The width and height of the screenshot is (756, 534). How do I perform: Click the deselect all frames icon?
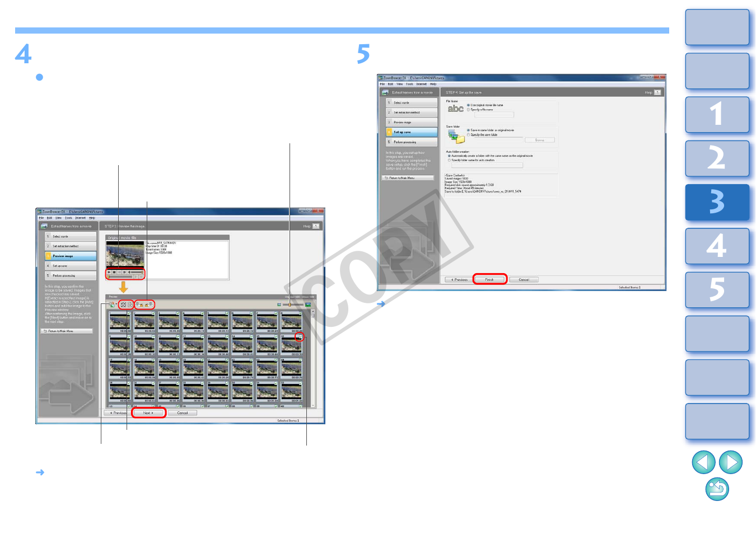[x=129, y=305]
